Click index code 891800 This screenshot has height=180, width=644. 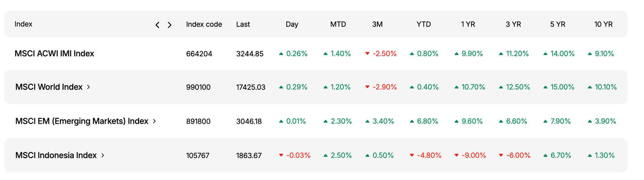coord(199,121)
